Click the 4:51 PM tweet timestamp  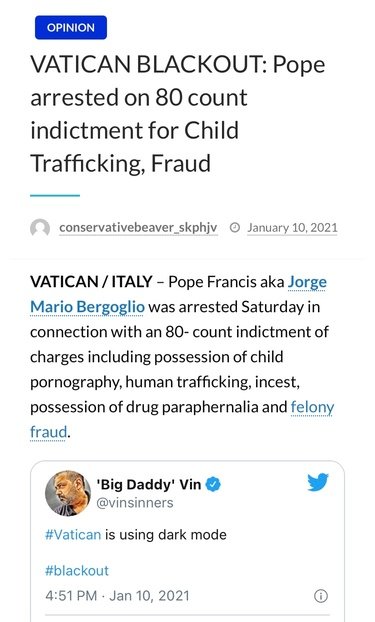(117, 596)
